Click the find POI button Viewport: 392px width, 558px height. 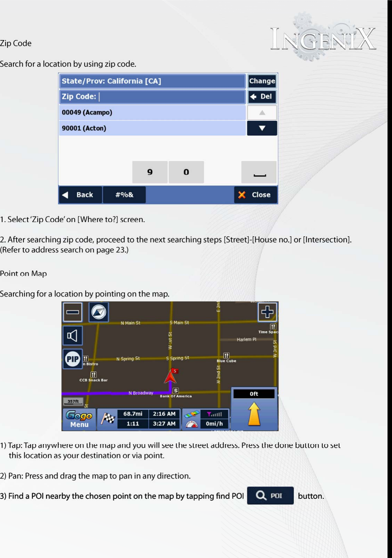point(270,495)
